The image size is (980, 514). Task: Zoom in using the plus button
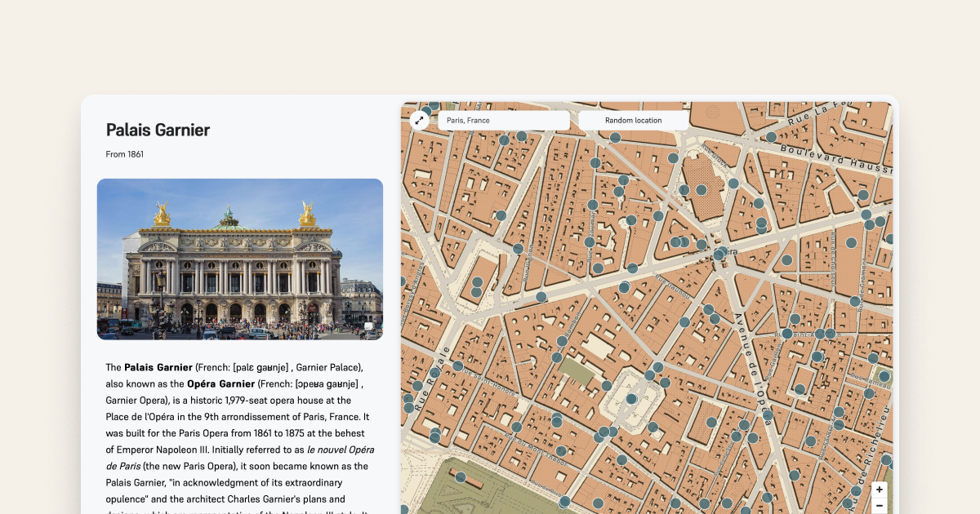(x=879, y=489)
